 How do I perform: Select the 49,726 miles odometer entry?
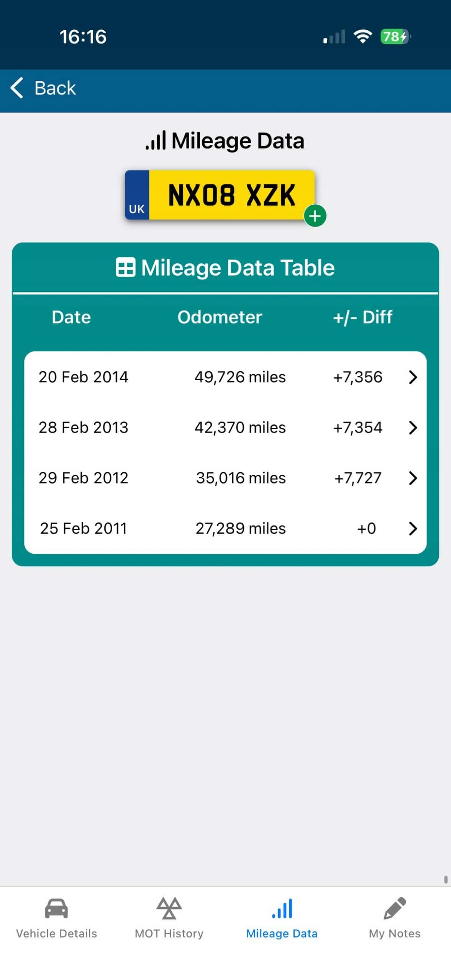(240, 377)
